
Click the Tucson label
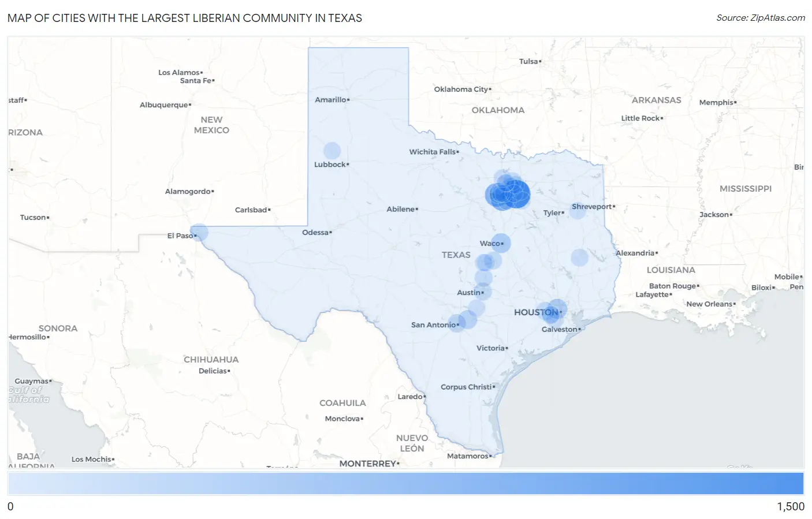click(33, 218)
